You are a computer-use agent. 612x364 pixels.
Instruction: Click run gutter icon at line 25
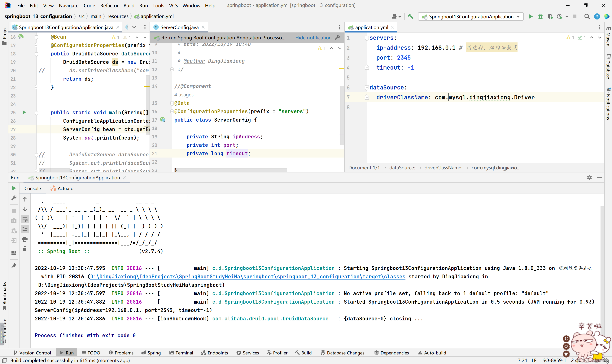click(24, 113)
